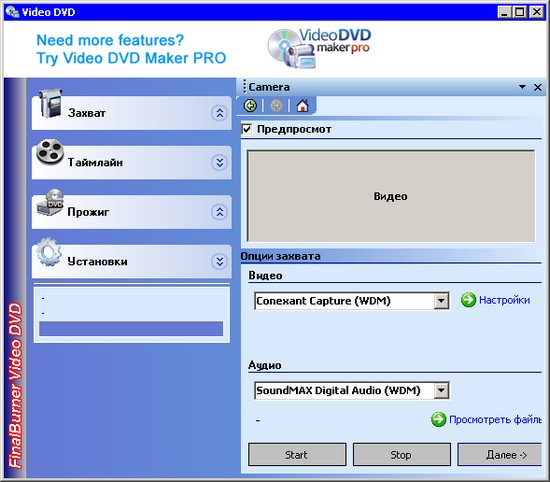Minimize the Video DVD window
The width and height of the screenshot is (550, 482).
(504, 12)
